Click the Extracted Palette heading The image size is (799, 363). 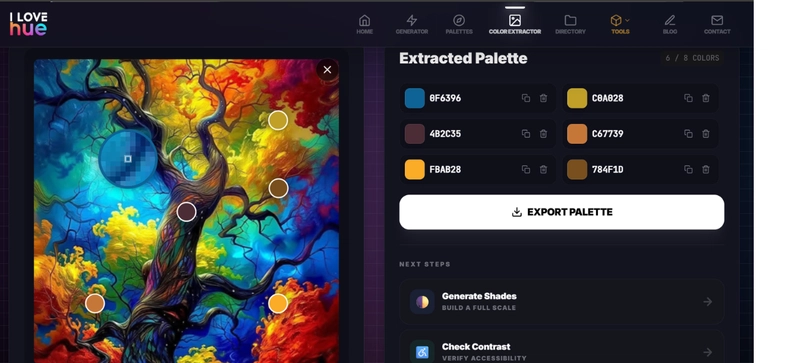[463, 58]
